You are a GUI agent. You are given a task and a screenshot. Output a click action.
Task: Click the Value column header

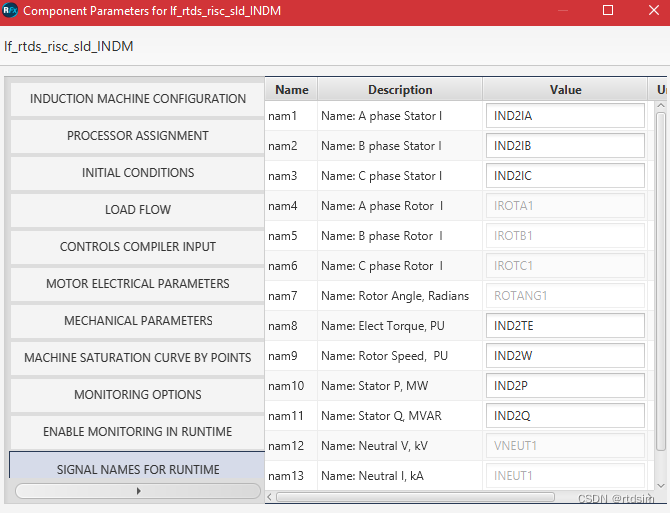pyautogui.click(x=565, y=90)
